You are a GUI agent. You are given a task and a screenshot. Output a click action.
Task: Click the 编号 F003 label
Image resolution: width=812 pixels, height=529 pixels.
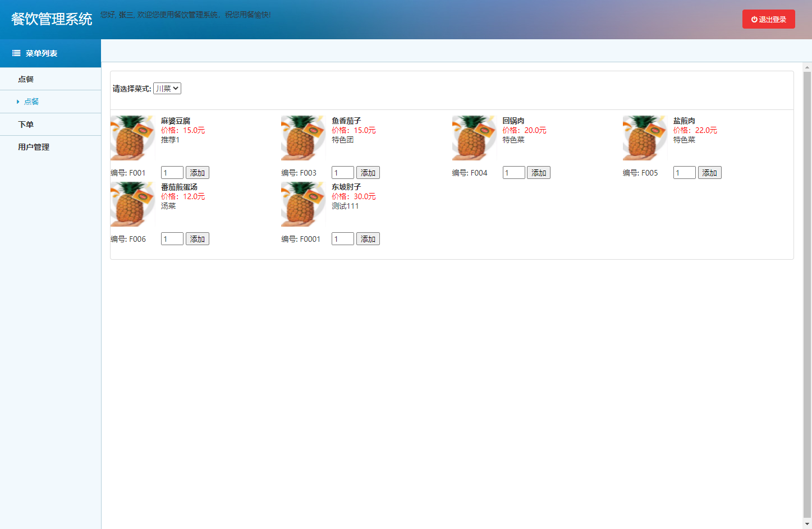(299, 173)
